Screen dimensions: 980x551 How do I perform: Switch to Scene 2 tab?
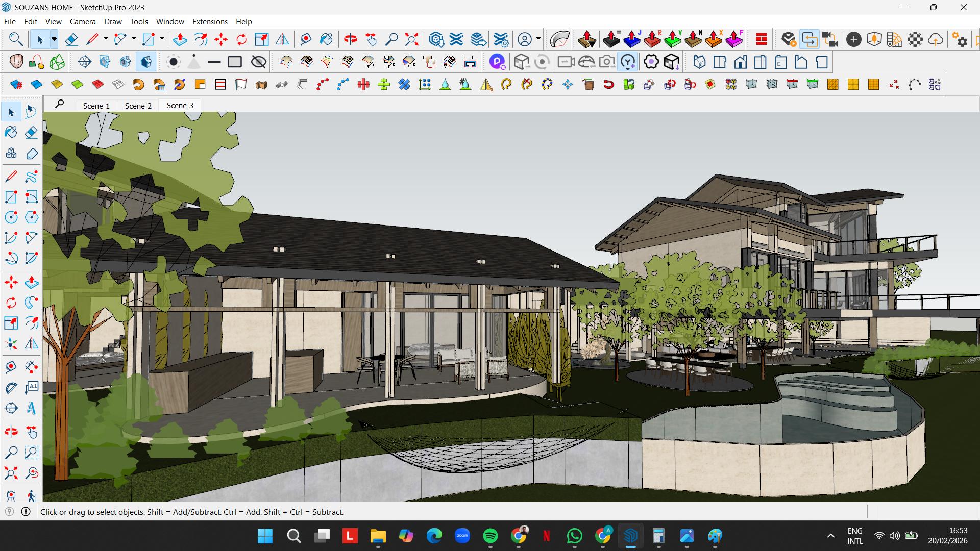(138, 106)
